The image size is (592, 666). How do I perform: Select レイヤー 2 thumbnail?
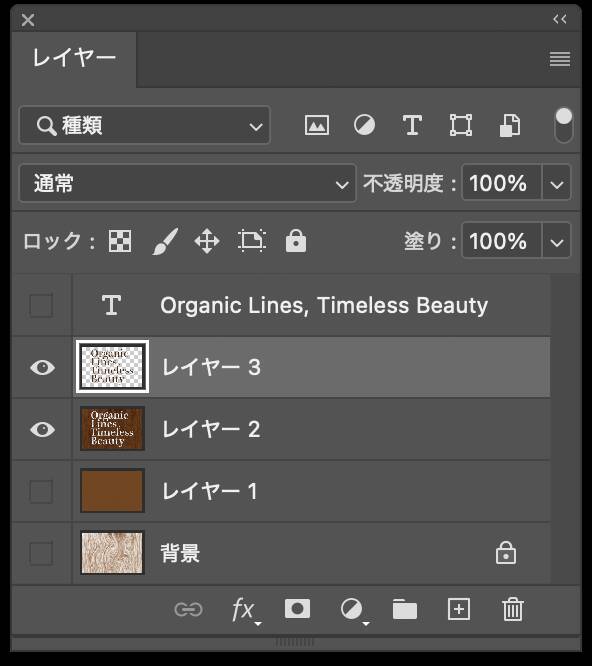coord(113,429)
